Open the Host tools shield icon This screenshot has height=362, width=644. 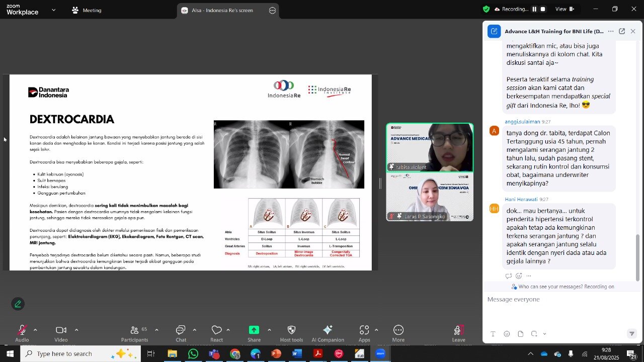(x=291, y=331)
